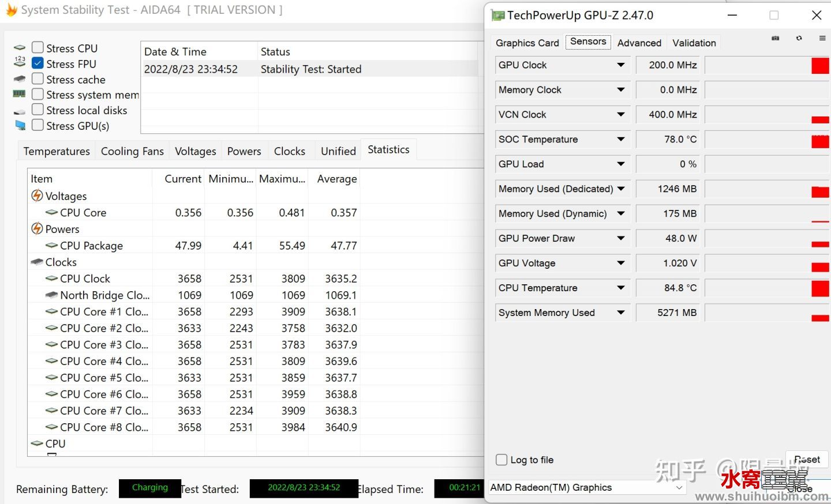The height and width of the screenshot is (504, 831).
Task: Click the icon beside CPU Core voltage row
Action: click(x=51, y=212)
